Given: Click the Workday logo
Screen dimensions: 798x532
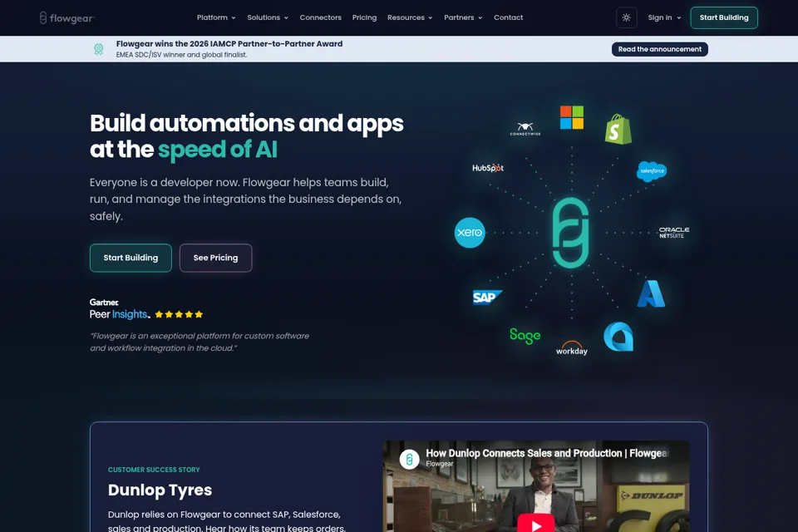Looking at the screenshot, I should [x=572, y=347].
